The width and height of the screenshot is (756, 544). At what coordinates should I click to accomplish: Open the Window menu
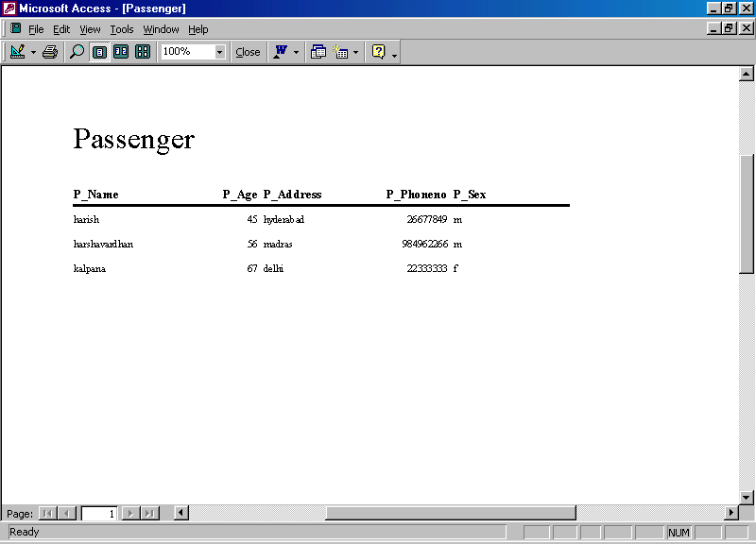pos(161,29)
